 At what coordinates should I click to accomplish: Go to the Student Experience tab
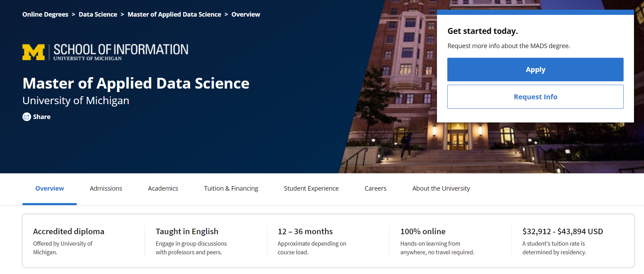[311, 189]
